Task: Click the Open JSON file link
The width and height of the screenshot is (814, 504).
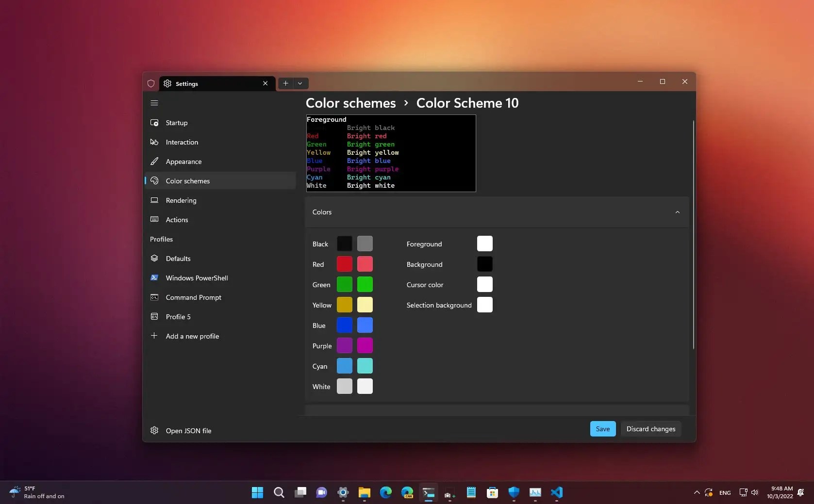Action: coord(187,431)
